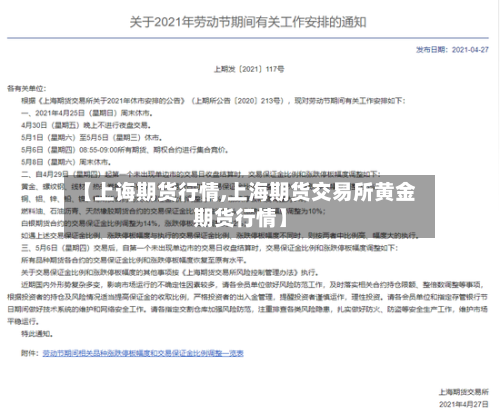500x414 pixels.
Task: Select the line 5月8日（星期六）周末休市
Action: [x=66, y=162]
